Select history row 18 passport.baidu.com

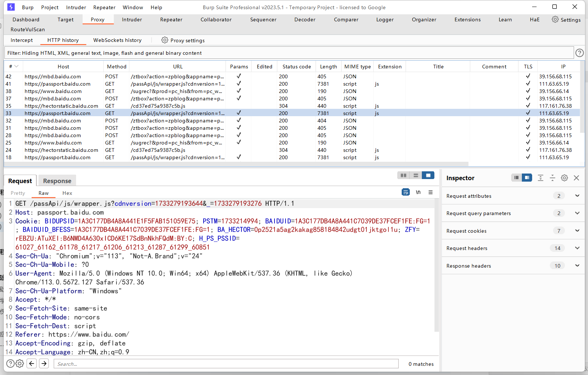(x=292, y=157)
